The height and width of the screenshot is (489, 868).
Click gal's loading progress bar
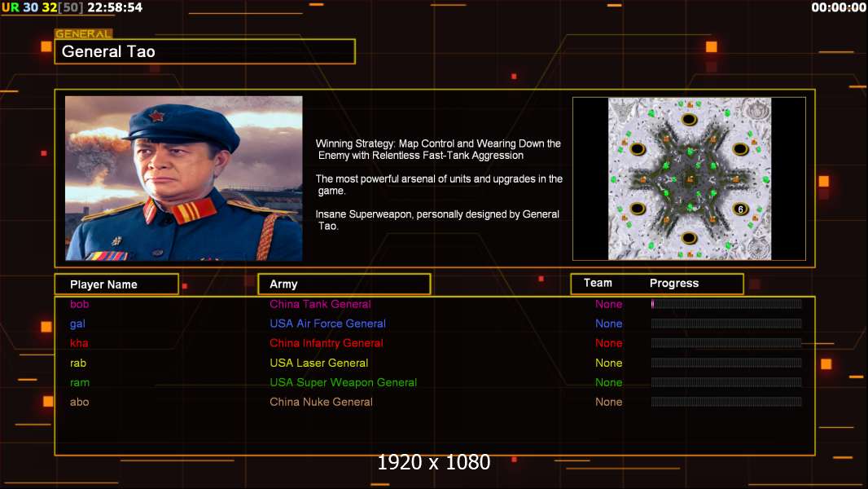pyautogui.click(x=726, y=324)
